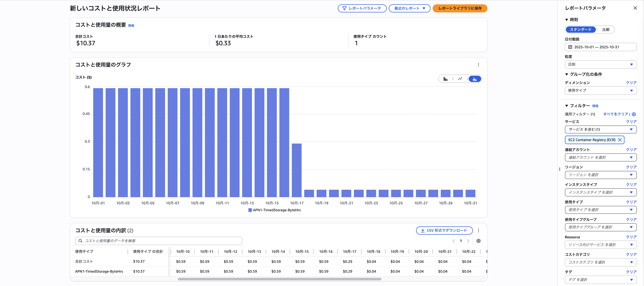Toggle APN1-TimedStorage-ByteHrs legend color swatch
Image resolution: width=644 pixels, height=286 pixels.
250,210
